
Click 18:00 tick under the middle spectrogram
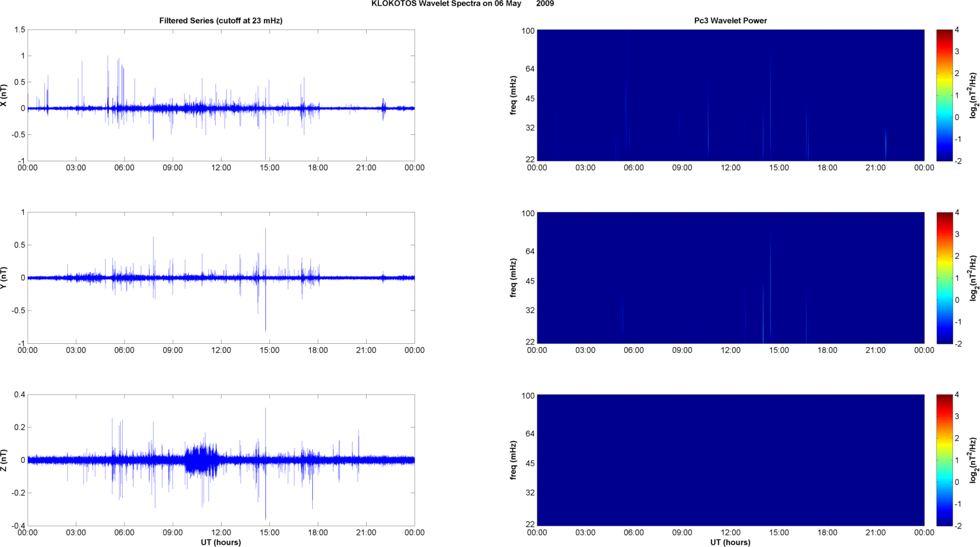point(827,350)
